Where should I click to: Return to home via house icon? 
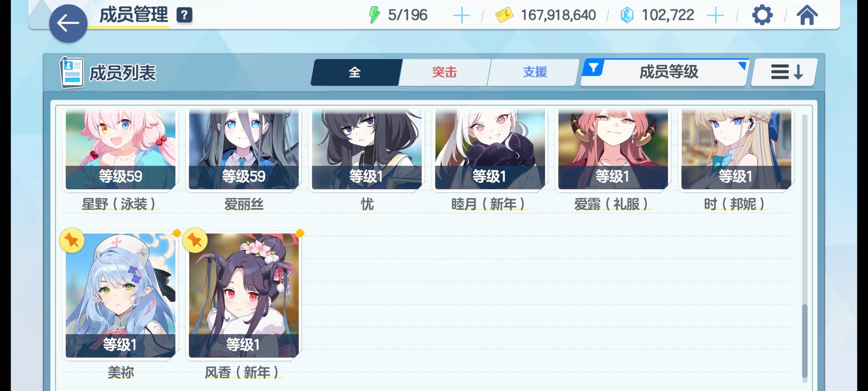pos(807,15)
